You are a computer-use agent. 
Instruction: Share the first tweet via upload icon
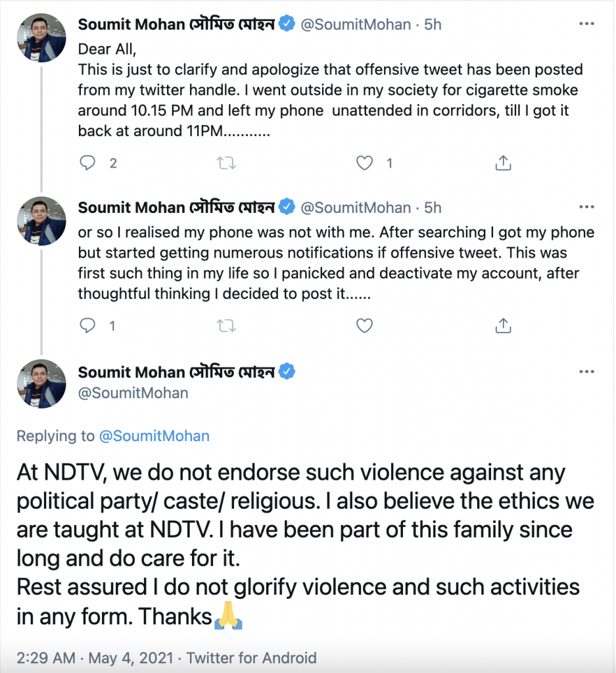(503, 163)
